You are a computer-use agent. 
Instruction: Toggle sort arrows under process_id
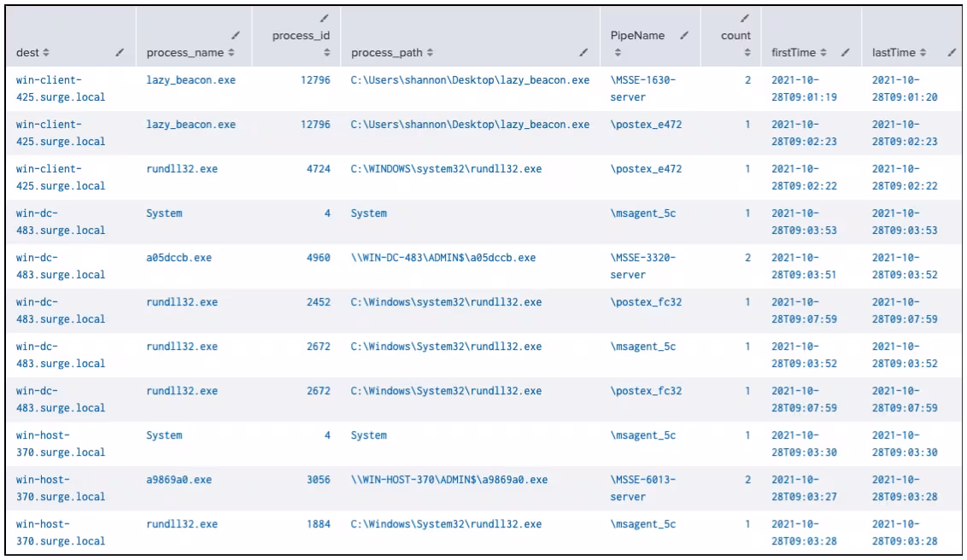326,53
